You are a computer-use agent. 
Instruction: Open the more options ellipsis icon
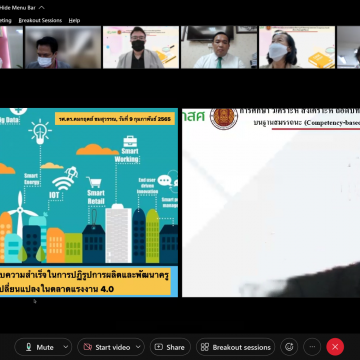pos(312,347)
